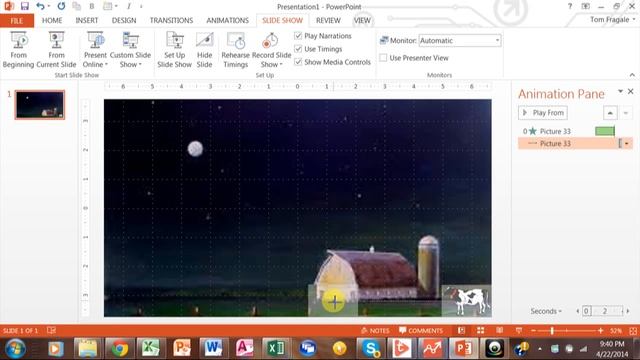The image size is (640, 360).
Task: Click the Bold icon in quick access toolbar
Action: coord(91,6)
